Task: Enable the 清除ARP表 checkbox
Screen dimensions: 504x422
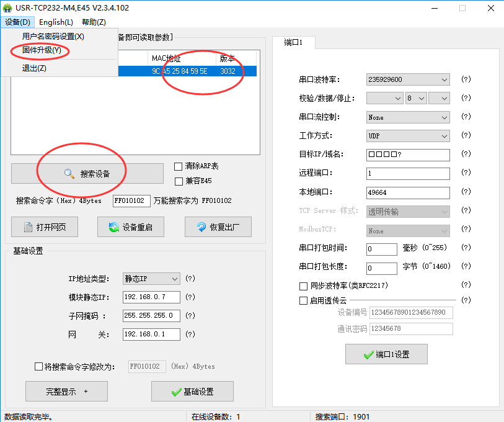Action: [179, 166]
